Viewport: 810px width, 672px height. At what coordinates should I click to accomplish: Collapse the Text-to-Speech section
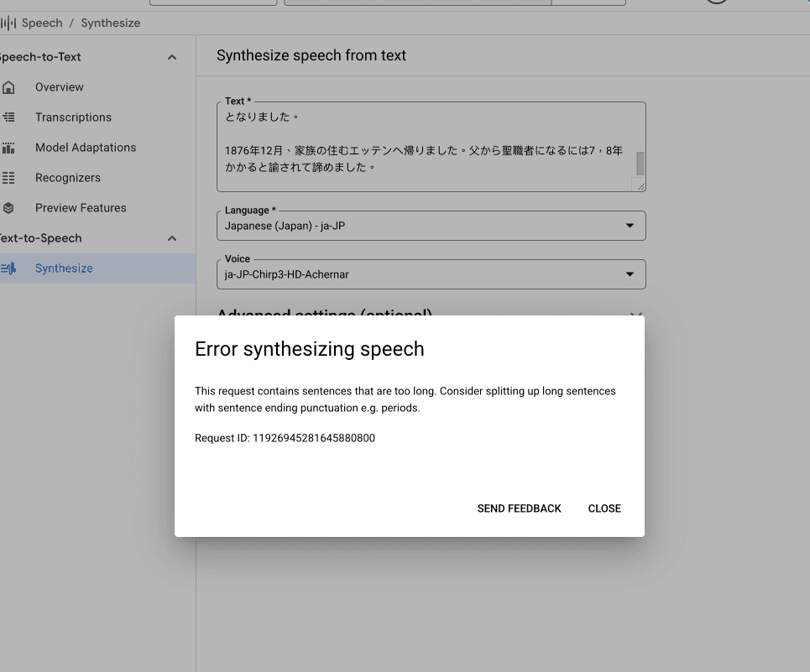tap(172, 238)
